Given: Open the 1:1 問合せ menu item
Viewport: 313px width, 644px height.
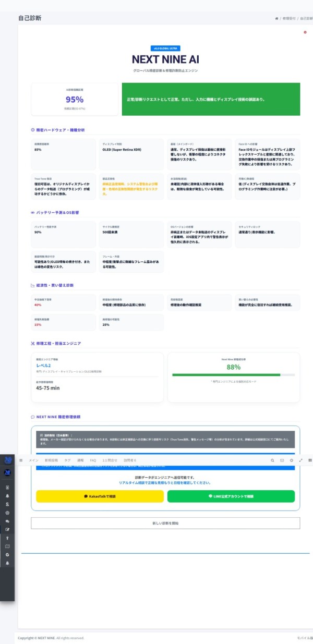Looking at the screenshot, I should (x=110, y=460).
